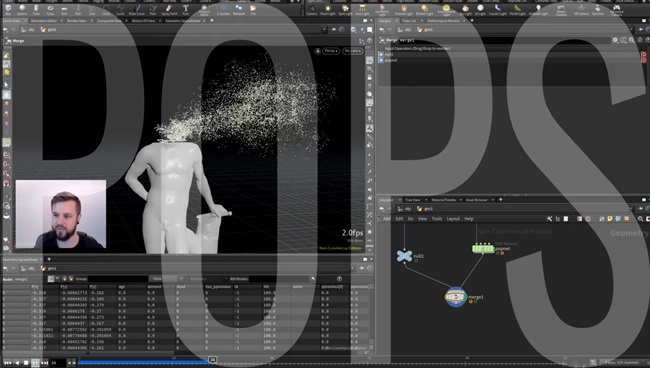The height and width of the screenshot is (368, 650).
Task: Click the current frame number field
Action: pos(58,363)
